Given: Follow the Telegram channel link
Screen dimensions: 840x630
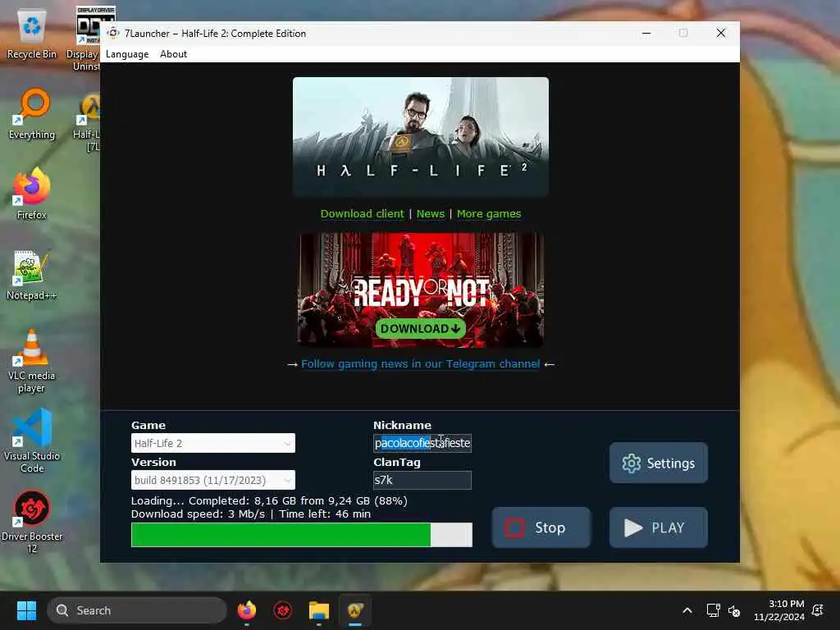Looking at the screenshot, I should point(421,363).
